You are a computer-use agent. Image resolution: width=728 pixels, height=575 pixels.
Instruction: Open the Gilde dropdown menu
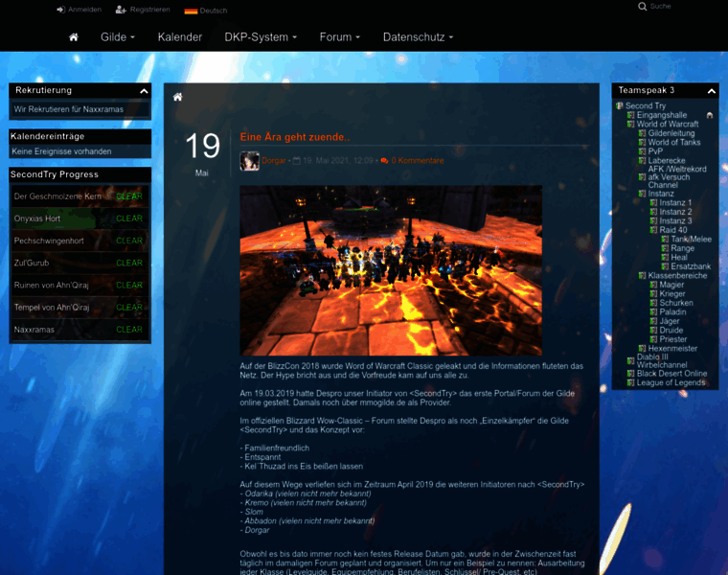click(118, 37)
